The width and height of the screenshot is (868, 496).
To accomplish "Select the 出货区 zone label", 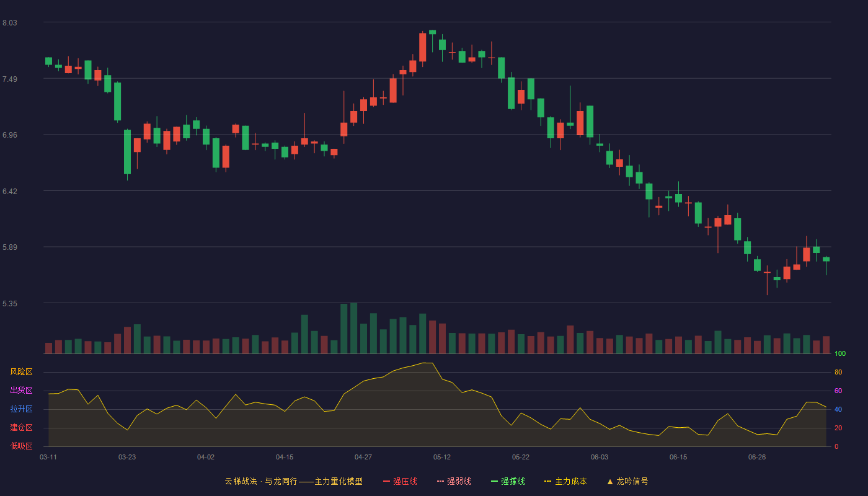I will 21,391.
